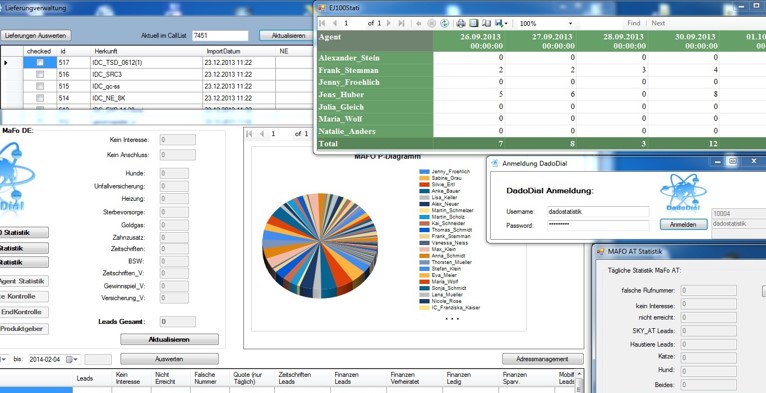Click the Anmelden button
Image resolution: width=766 pixels, height=393 pixels.
coord(684,224)
